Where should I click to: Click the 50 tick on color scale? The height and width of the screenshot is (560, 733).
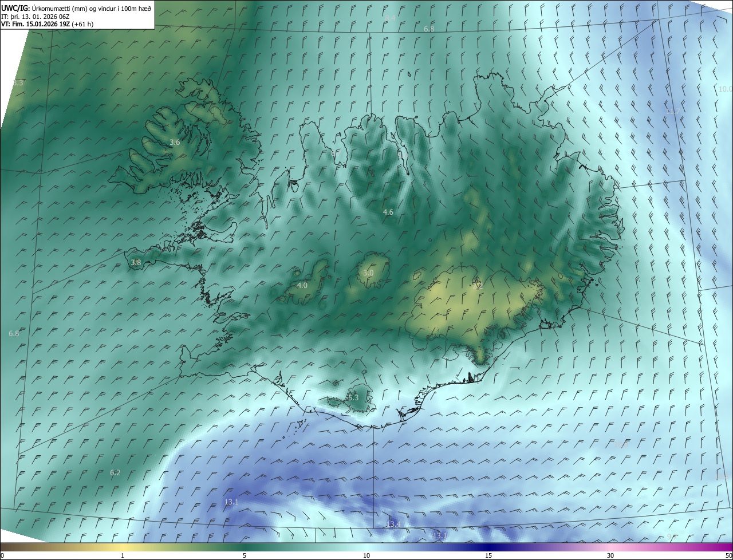pos(728,555)
